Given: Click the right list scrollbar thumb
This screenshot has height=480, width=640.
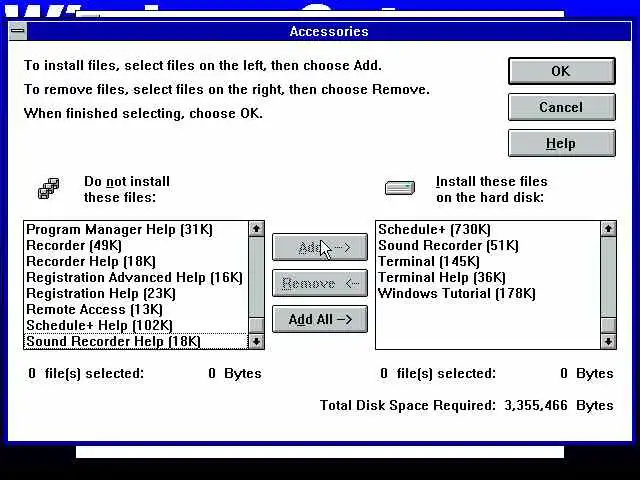Looking at the screenshot, I should (x=608, y=325).
